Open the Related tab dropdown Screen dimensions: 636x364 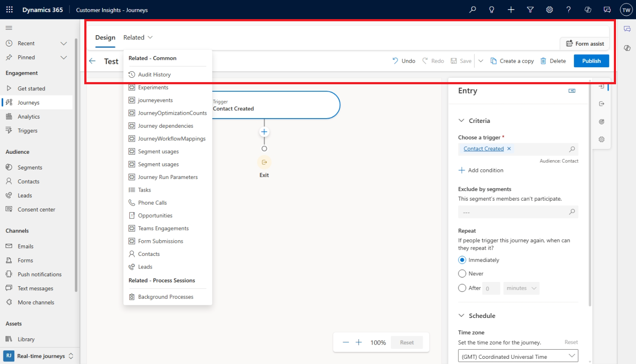pos(138,37)
